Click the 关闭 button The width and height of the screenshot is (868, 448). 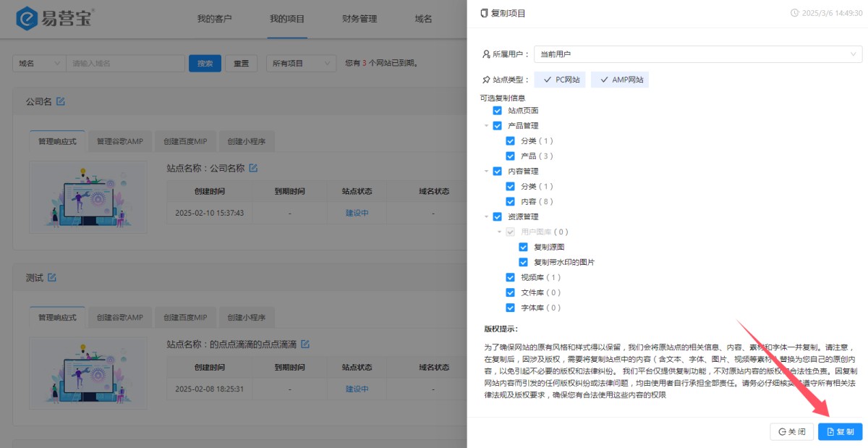coord(791,431)
